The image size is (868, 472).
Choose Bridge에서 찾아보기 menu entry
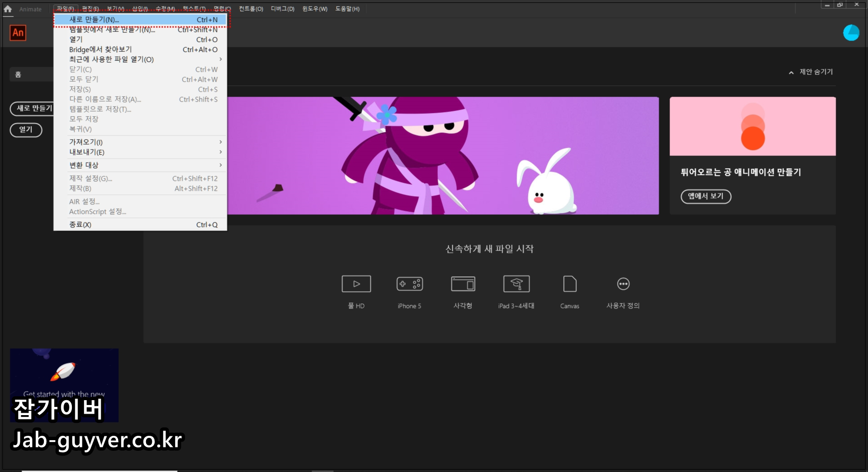[140, 49]
